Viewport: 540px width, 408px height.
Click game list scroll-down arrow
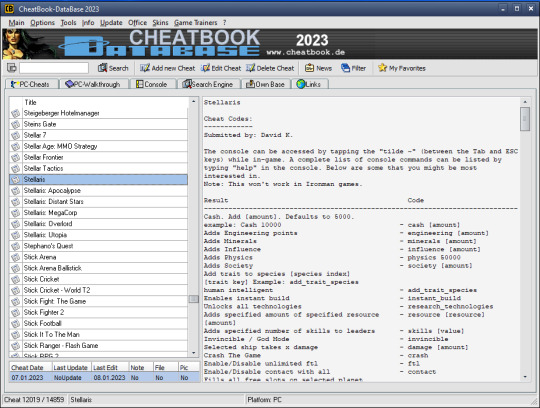pyautogui.click(x=194, y=353)
